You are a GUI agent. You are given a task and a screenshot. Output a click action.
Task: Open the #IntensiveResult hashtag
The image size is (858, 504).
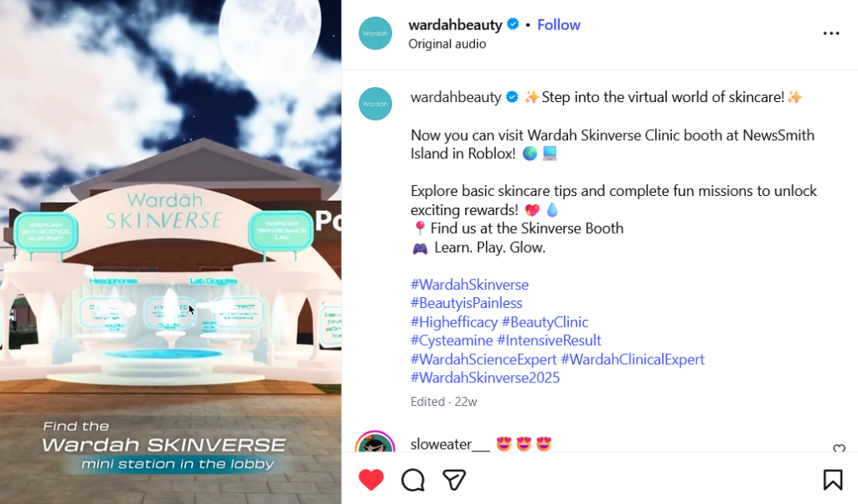549,341
